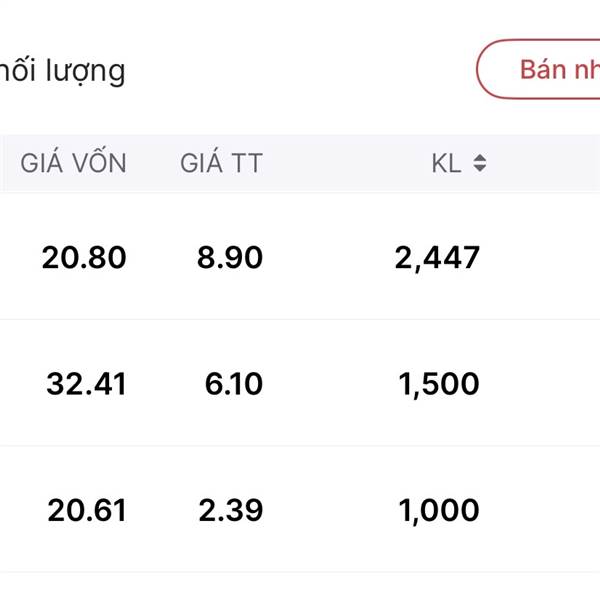Click cost price value 20.61
Screen dimensions: 600x600
[x=86, y=511]
